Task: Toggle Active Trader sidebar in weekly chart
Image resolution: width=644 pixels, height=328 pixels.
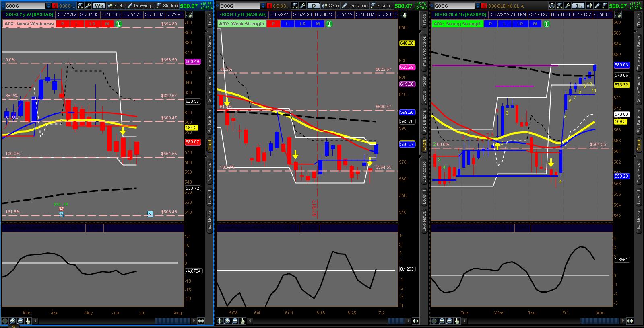Action: point(210,89)
